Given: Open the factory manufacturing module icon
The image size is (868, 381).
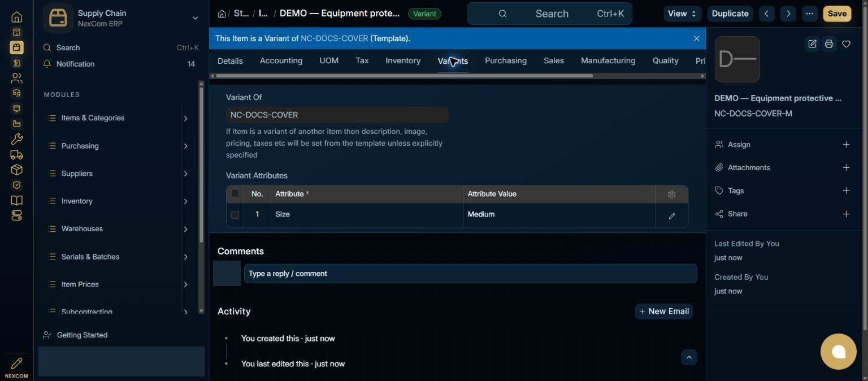Looking at the screenshot, I should pos(16,124).
